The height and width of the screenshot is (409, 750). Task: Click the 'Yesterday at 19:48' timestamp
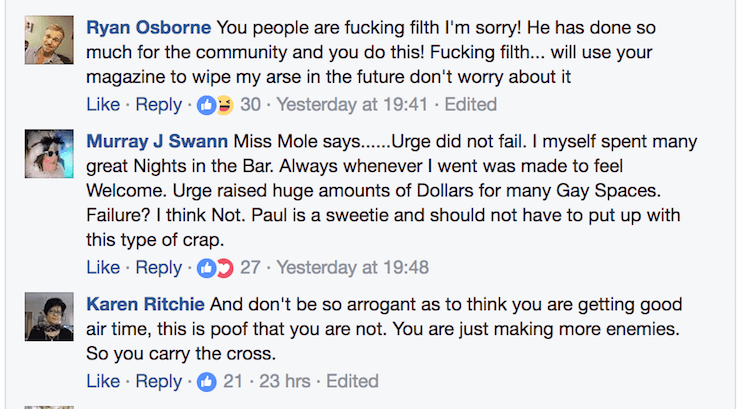[x=352, y=267]
